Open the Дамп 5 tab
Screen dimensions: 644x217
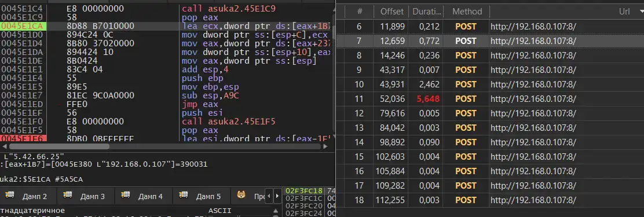pos(202,196)
